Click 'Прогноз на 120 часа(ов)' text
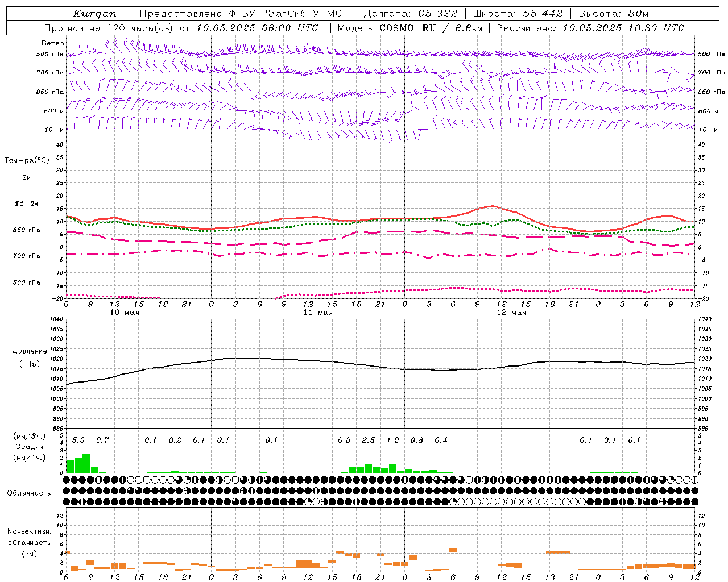728x582 pixels. 109,27
